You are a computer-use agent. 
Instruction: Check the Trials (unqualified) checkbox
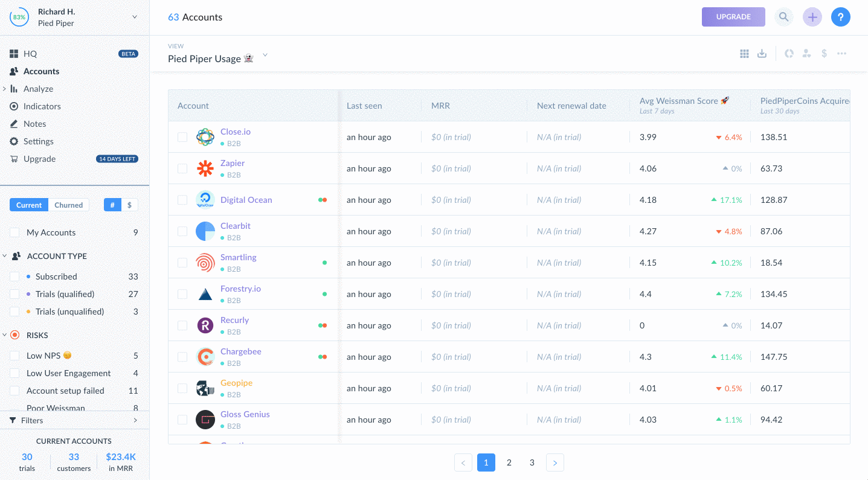(x=14, y=312)
